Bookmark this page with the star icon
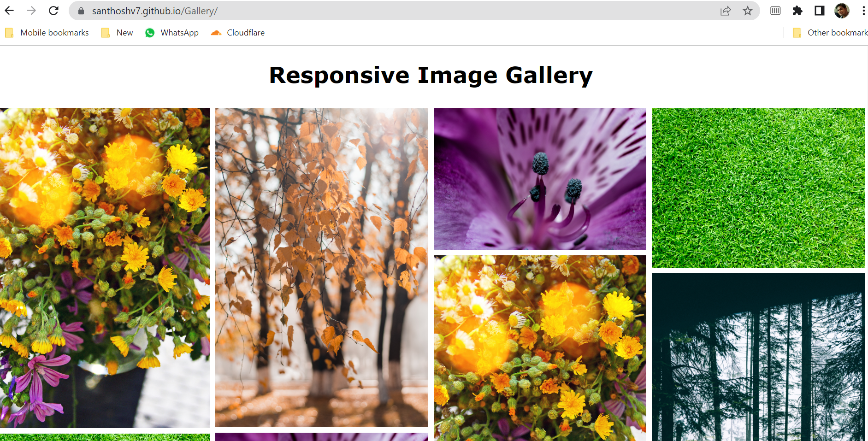868x441 pixels. pos(747,11)
